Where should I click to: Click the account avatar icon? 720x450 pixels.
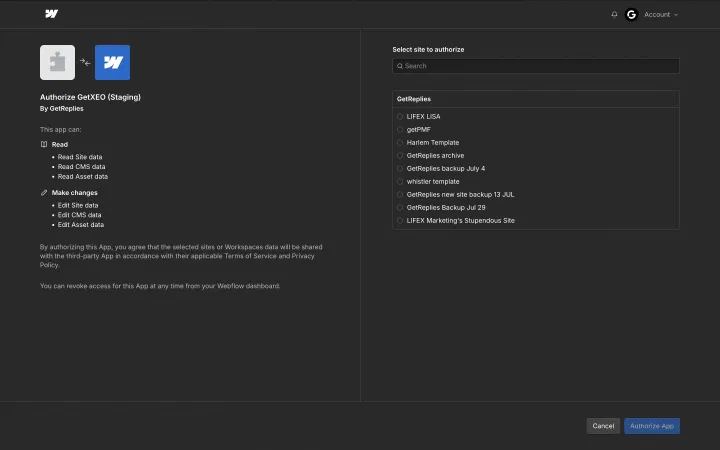631,15
